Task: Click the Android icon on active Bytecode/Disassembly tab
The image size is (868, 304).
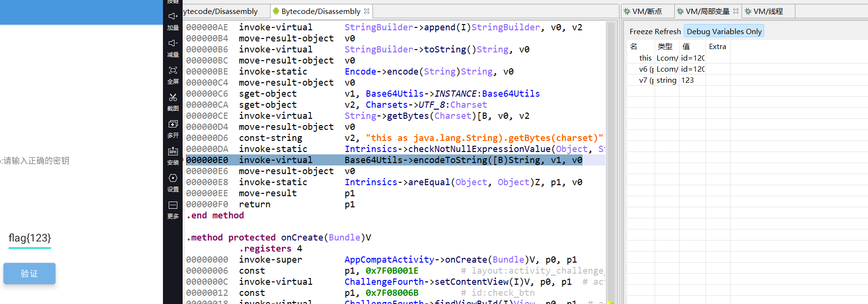Action: point(276,11)
